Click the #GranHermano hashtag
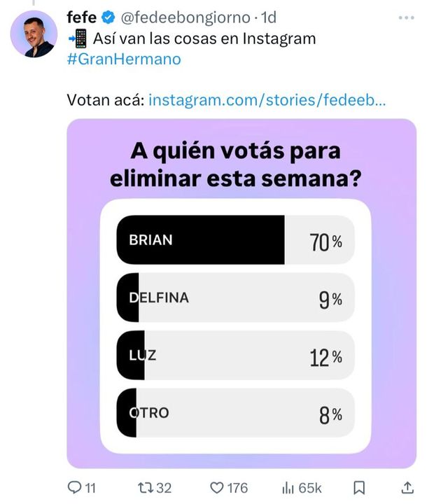 click(x=124, y=59)
